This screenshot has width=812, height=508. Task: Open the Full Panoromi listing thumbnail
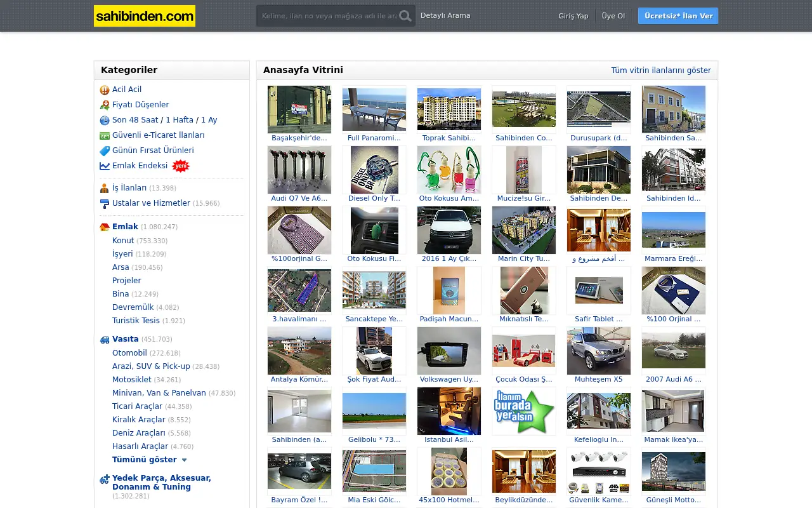[x=374, y=109]
